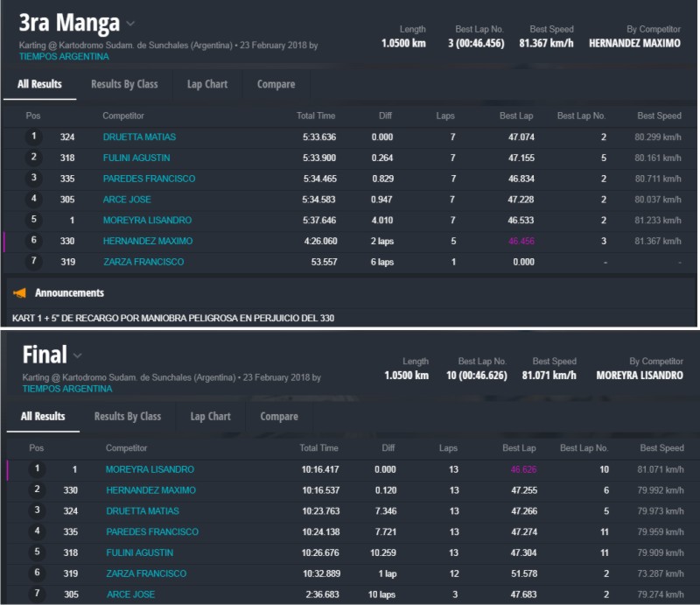
Task: Click position 7 badge in Final results
Action: coord(37,594)
